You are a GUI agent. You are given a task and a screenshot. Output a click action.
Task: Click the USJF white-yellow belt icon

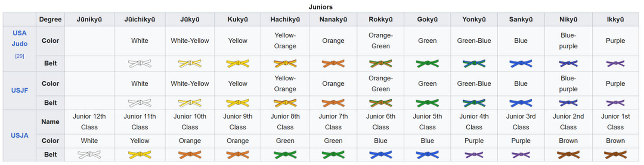tap(190, 103)
